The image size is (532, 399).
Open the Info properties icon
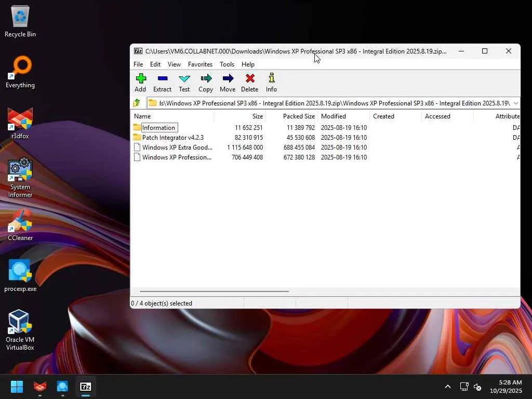click(271, 82)
